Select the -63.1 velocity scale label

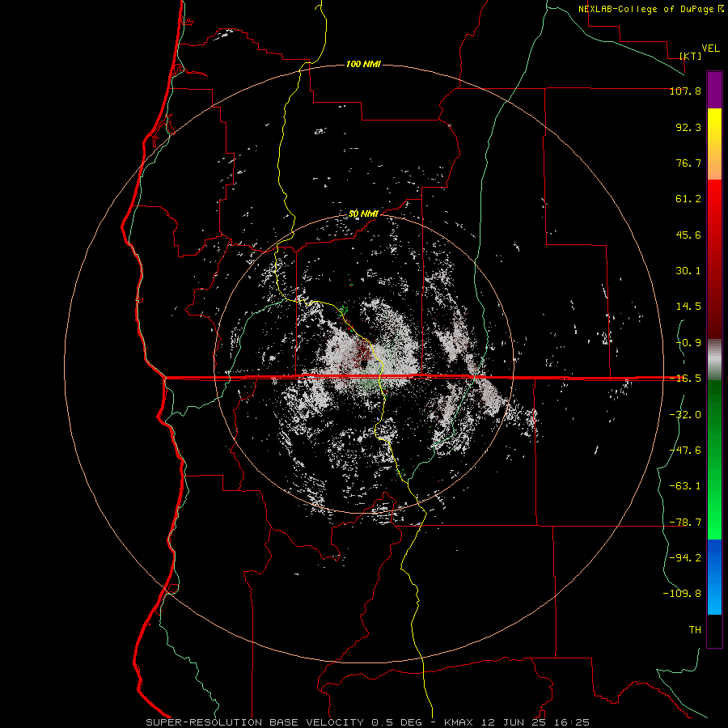[685, 486]
